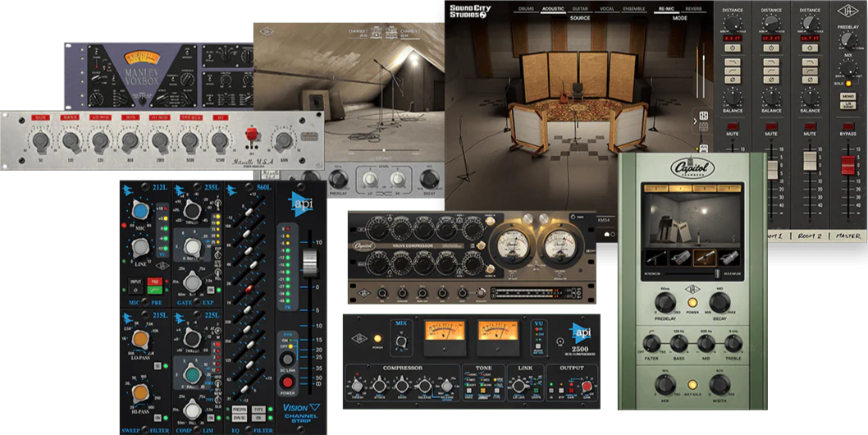868x435 pixels.
Task: Click the Capitol Chambers power light
Action: (692, 301)
